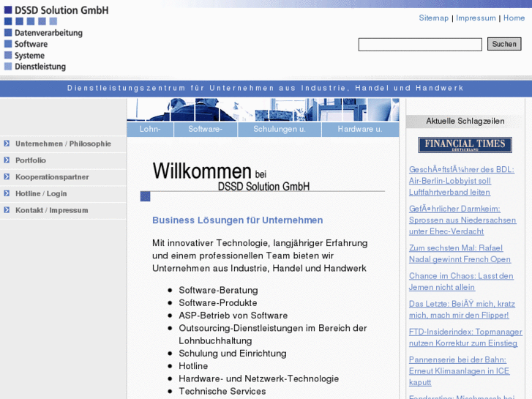
Task: Select the Lohn- tab
Action: (x=150, y=129)
